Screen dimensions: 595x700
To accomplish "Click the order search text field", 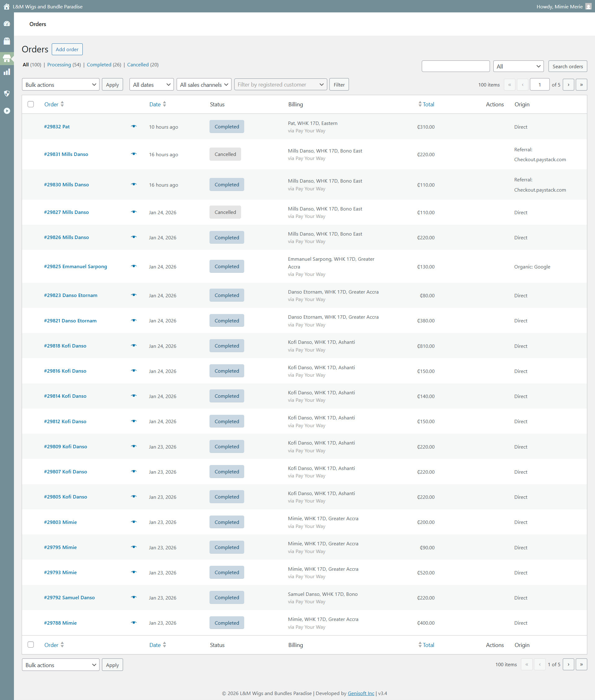I will coord(455,66).
